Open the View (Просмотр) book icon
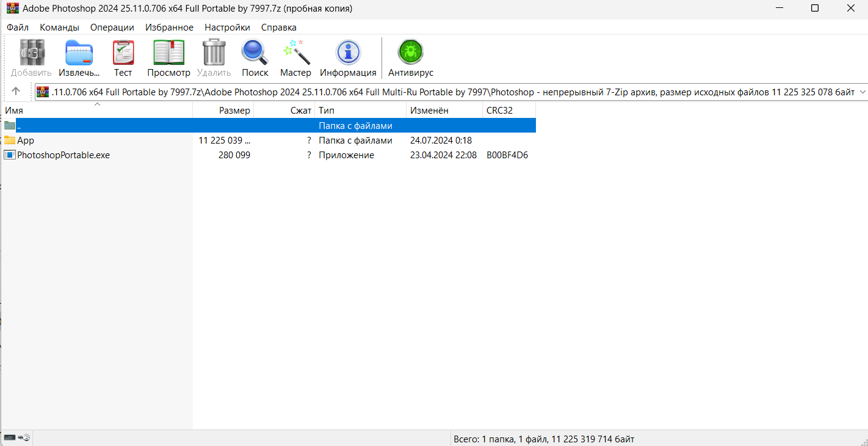The height and width of the screenshot is (446, 868). [x=169, y=53]
